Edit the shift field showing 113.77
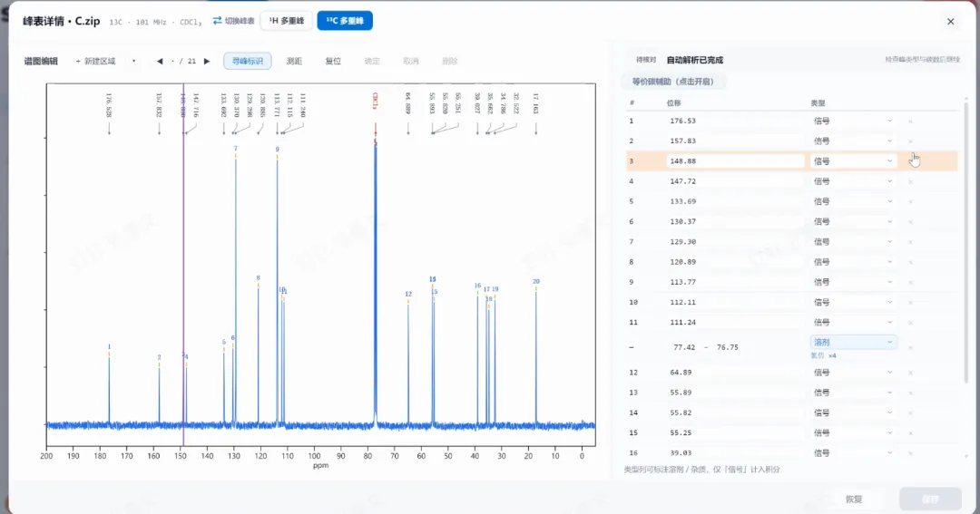This screenshot has width=980, height=514. [736, 282]
